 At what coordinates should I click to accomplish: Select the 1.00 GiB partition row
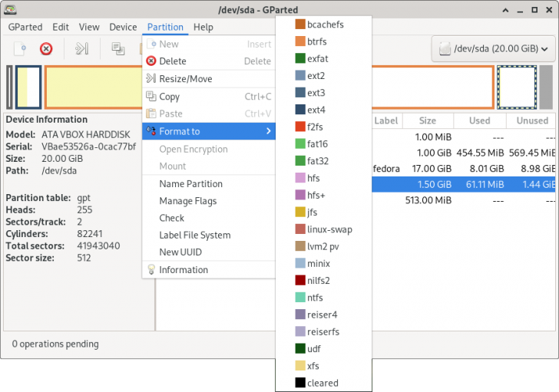pyautogui.click(x=464, y=153)
